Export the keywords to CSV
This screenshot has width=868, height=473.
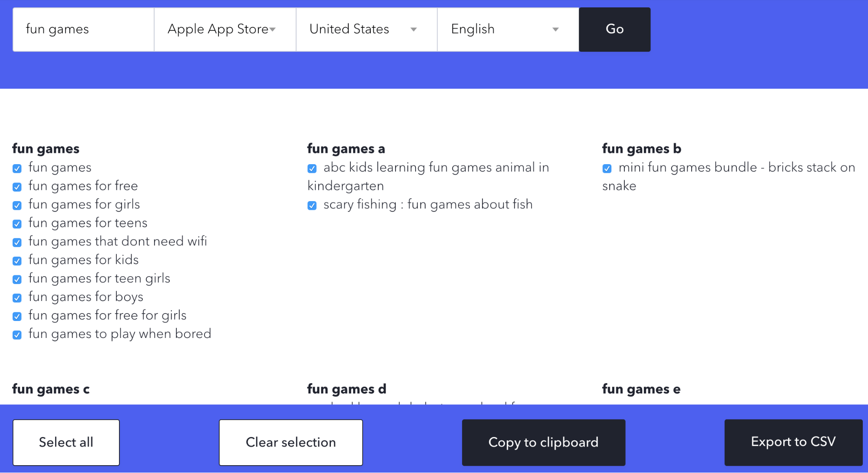click(793, 442)
